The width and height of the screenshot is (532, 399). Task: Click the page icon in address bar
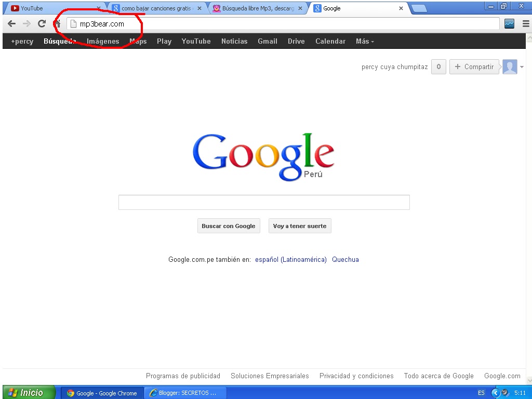click(73, 24)
